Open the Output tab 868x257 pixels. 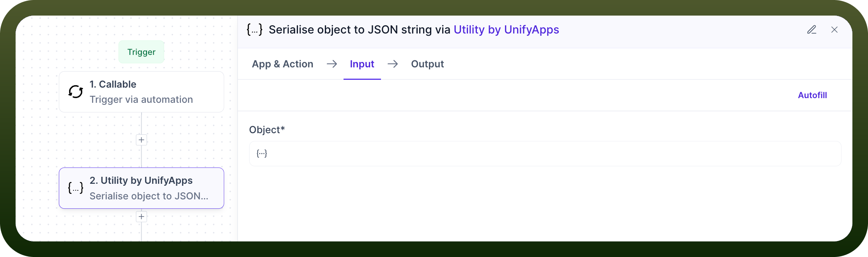point(427,64)
